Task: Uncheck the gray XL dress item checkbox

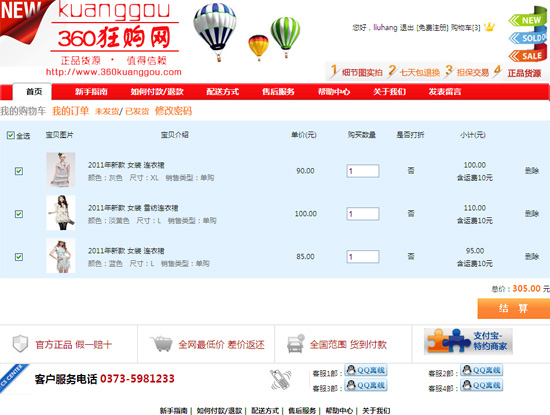Action: point(19,171)
